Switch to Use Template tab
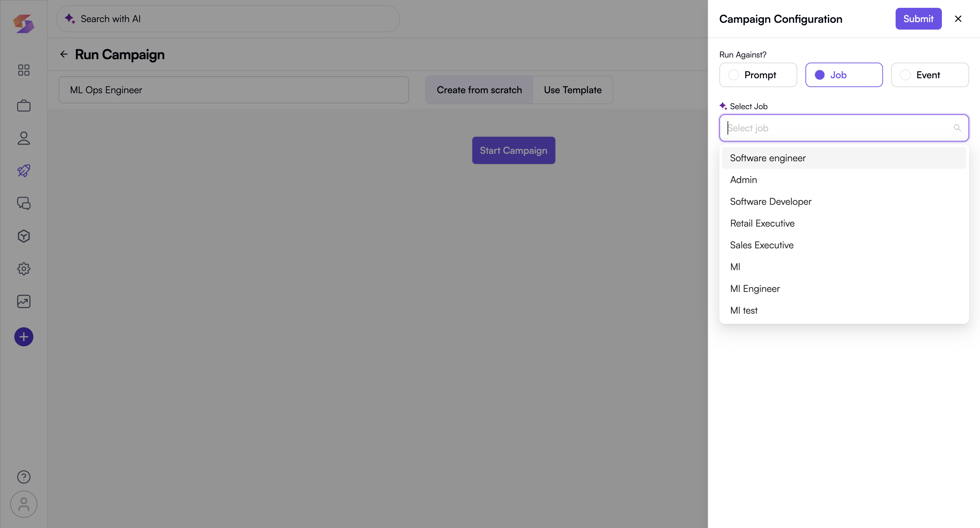The height and width of the screenshot is (528, 980). [x=573, y=90]
